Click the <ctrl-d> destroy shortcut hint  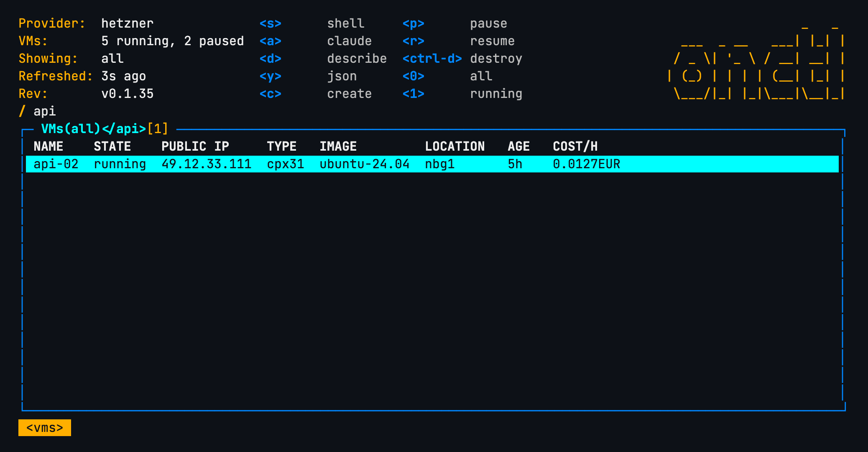click(462, 59)
